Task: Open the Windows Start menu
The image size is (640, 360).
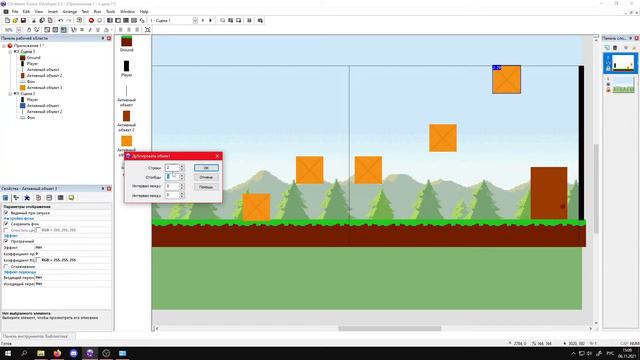Action: pyautogui.click(x=8, y=353)
